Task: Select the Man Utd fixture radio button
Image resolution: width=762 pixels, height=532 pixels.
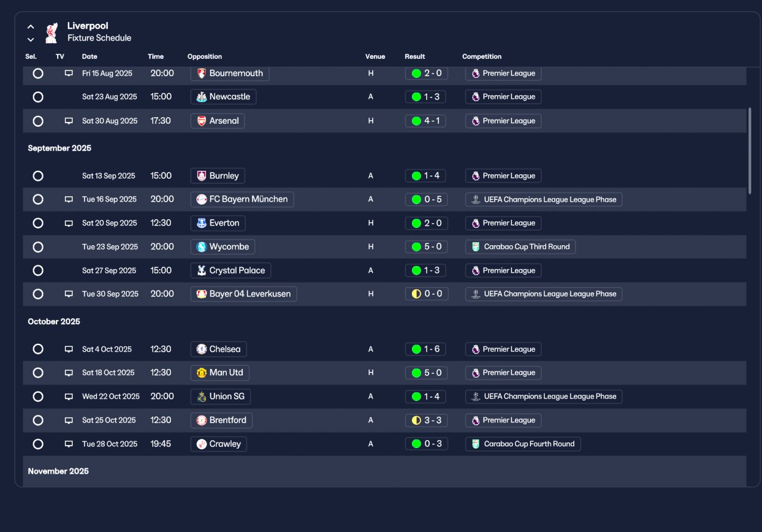Action: click(38, 373)
